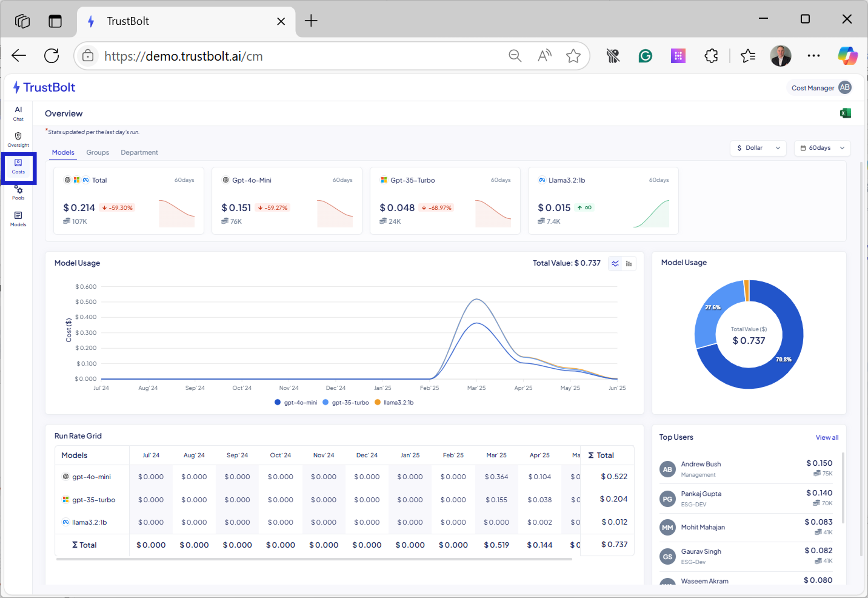
Task: Click the Run Rate Grid horizontal scrollbar
Action: click(314, 559)
